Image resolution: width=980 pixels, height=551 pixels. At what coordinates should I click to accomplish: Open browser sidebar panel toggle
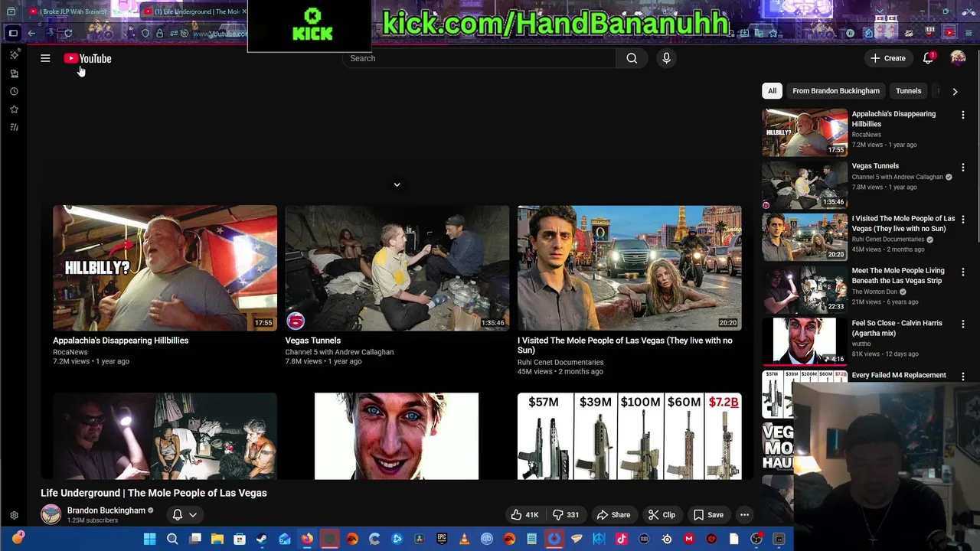[13, 33]
